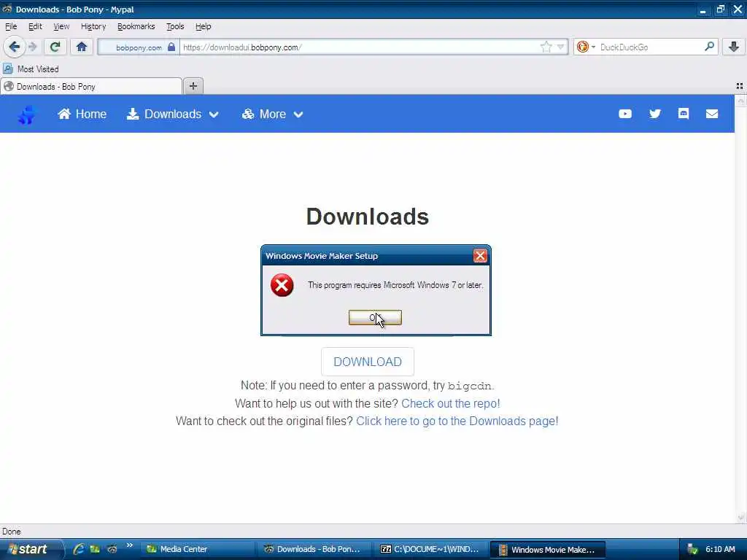Open the URL history dropdown arrow
The height and width of the screenshot is (560, 747).
tap(560, 47)
